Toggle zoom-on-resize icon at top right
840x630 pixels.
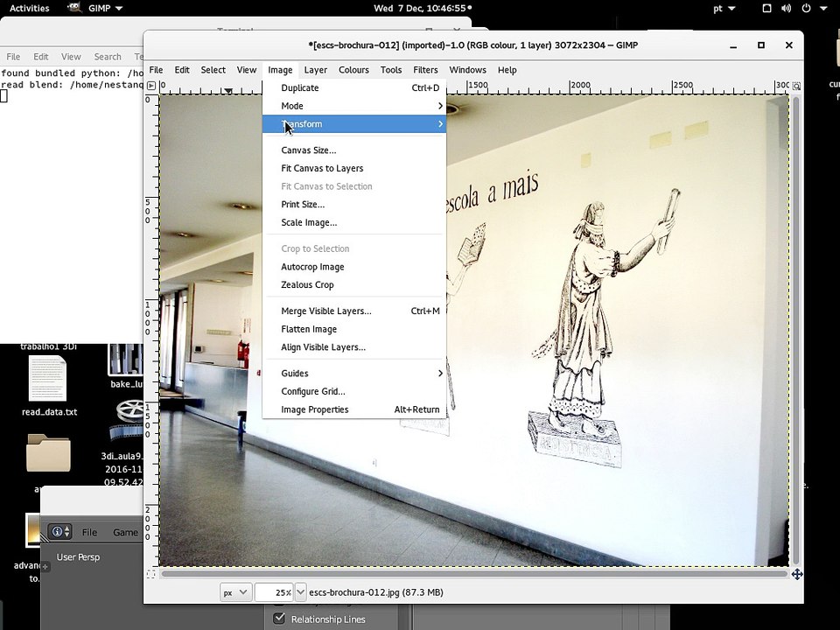[x=796, y=86]
